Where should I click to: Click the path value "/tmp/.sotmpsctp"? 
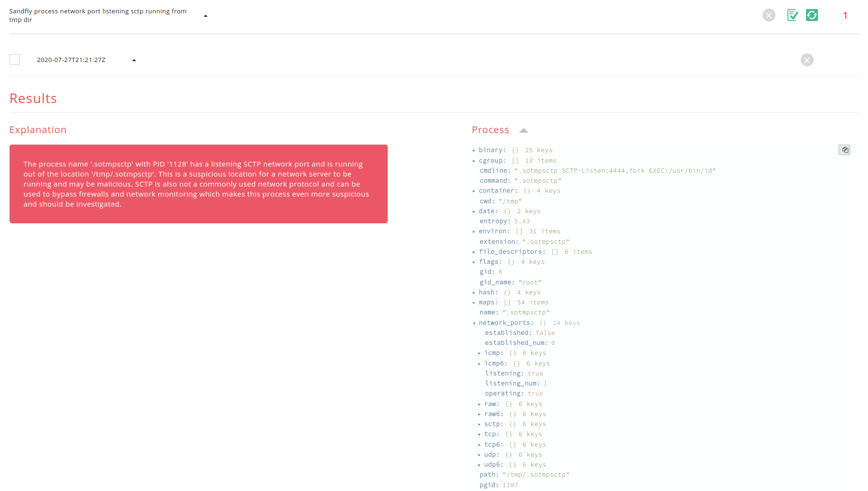[536, 475]
